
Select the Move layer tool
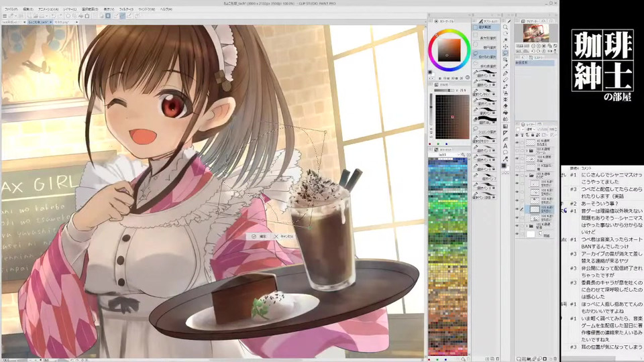(x=505, y=47)
